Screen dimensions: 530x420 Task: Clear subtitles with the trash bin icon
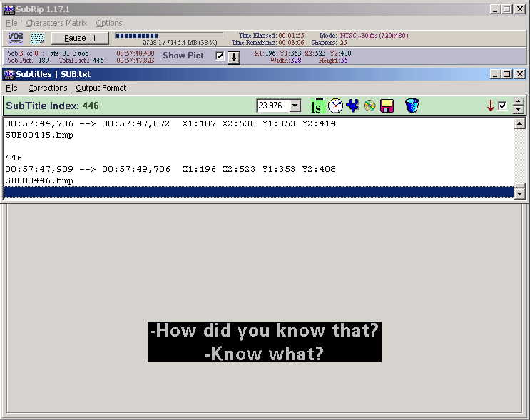(x=412, y=106)
